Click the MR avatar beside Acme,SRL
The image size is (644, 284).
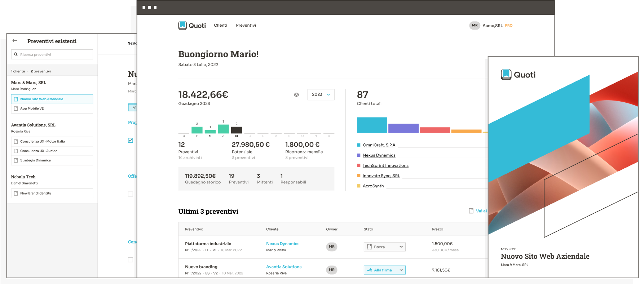tap(475, 26)
